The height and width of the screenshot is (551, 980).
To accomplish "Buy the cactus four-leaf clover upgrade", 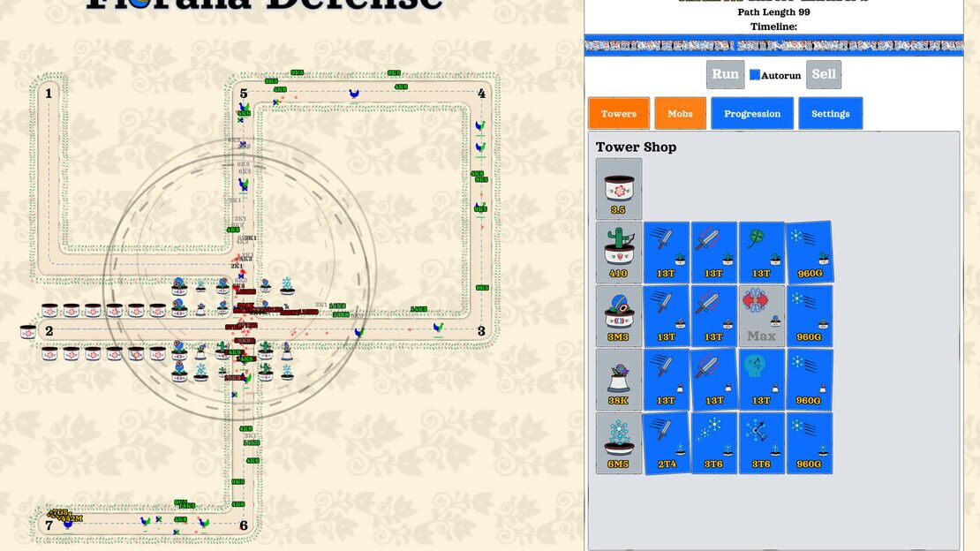I will click(x=761, y=252).
